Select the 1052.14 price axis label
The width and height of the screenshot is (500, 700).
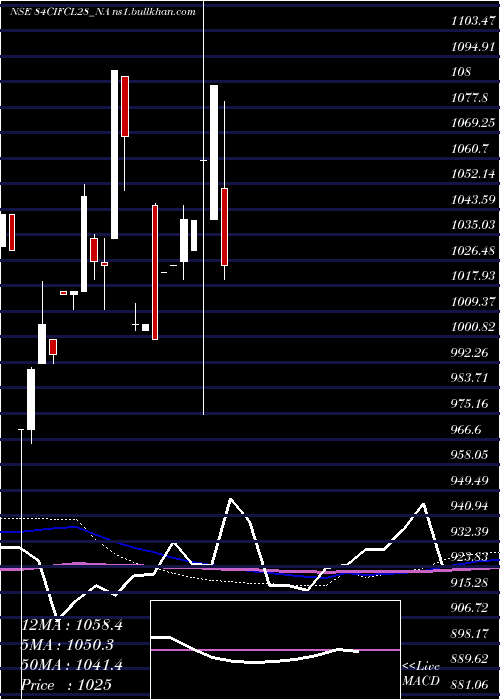473,174
